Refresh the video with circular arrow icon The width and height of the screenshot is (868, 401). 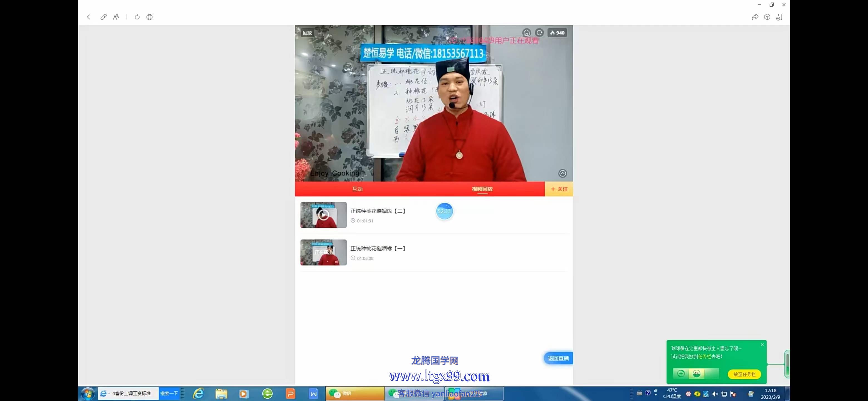pos(539,33)
